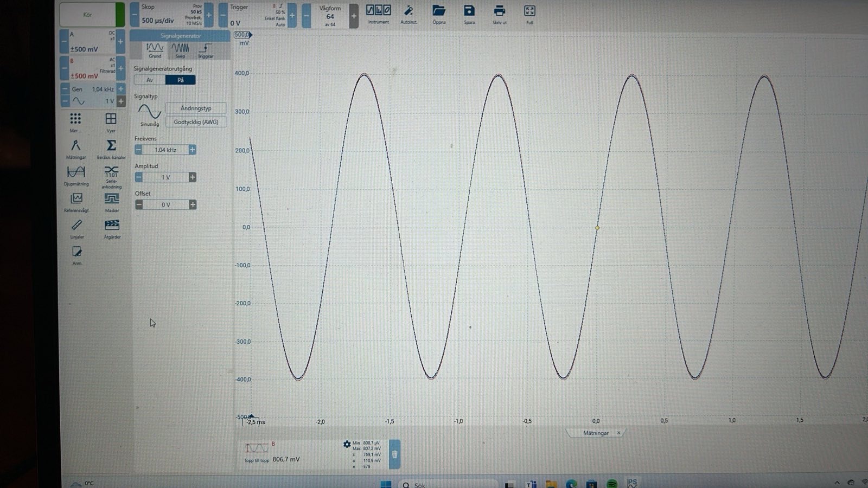This screenshot has width=868, height=488.
Task: Switch to the Grund tab
Action: tap(155, 50)
